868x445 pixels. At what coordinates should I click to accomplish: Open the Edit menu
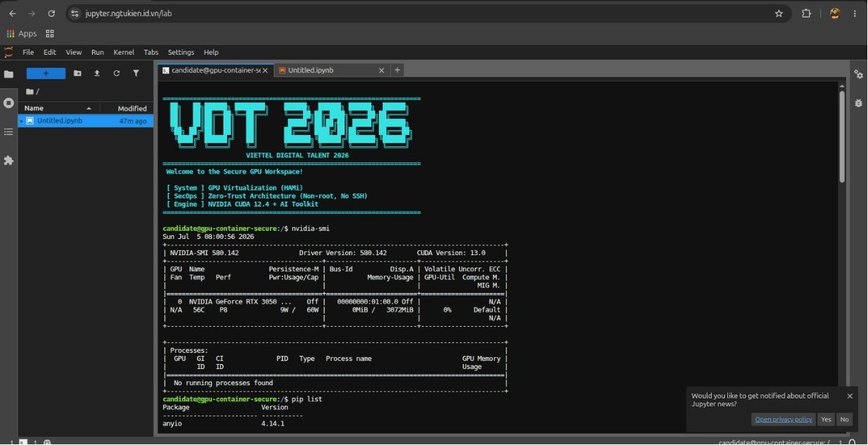click(x=49, y=52)
